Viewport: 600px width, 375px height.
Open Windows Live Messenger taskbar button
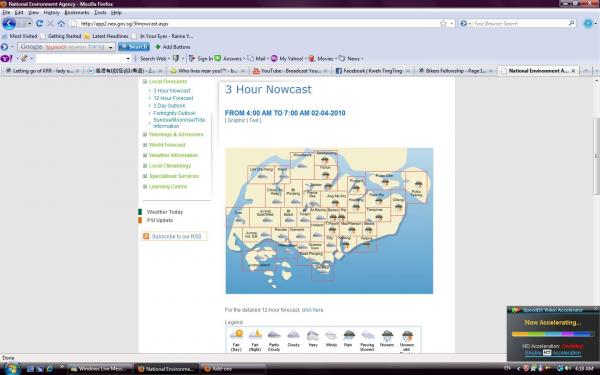[100, 369]
